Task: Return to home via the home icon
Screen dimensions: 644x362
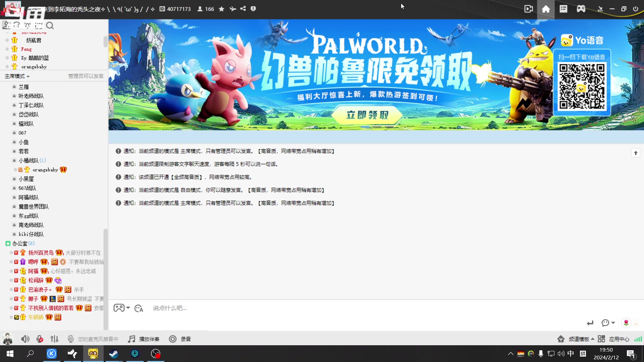Action: point(546,9)
